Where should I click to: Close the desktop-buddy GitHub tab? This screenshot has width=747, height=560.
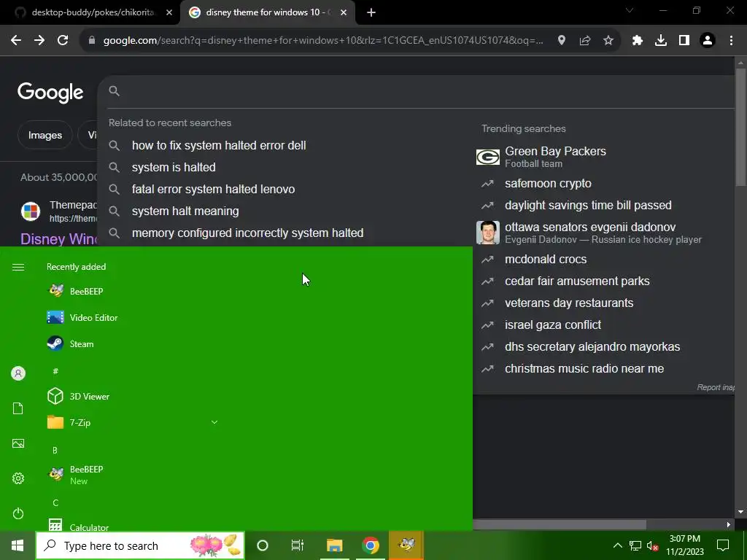coord(169,13)
